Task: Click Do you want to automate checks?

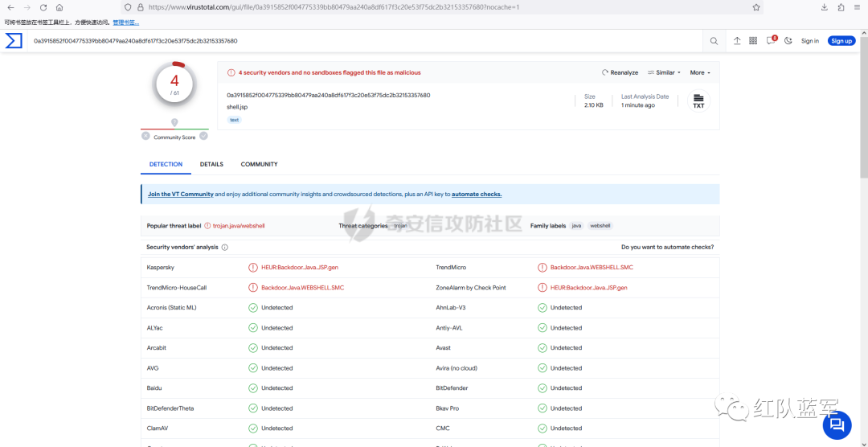Action: coord(667,247)
